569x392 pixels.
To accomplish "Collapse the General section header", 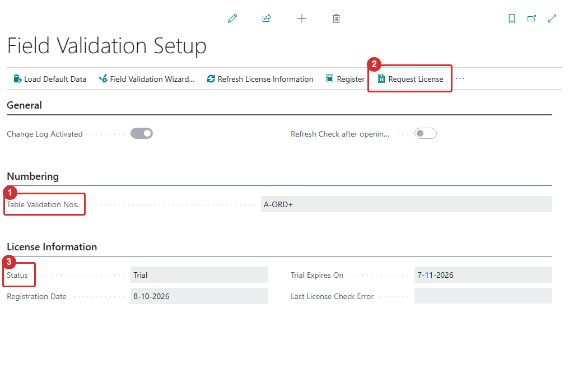I will [24, 105].
